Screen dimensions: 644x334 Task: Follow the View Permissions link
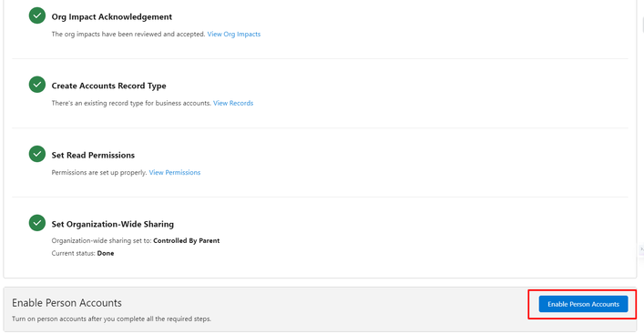point(175,172)
